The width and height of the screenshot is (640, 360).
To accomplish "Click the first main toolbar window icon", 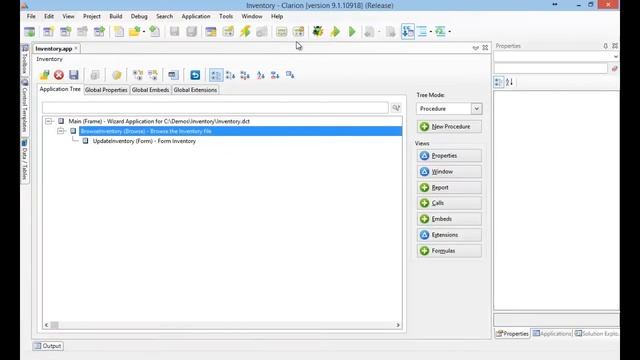I will [29, 31].
